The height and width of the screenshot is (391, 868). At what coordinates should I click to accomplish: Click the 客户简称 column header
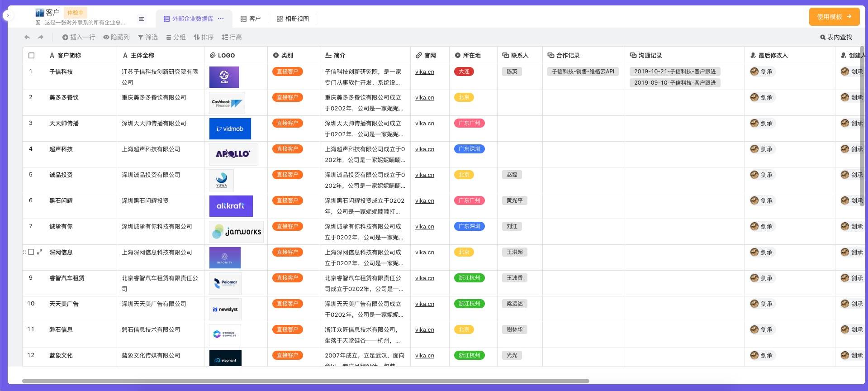[69, 55]
